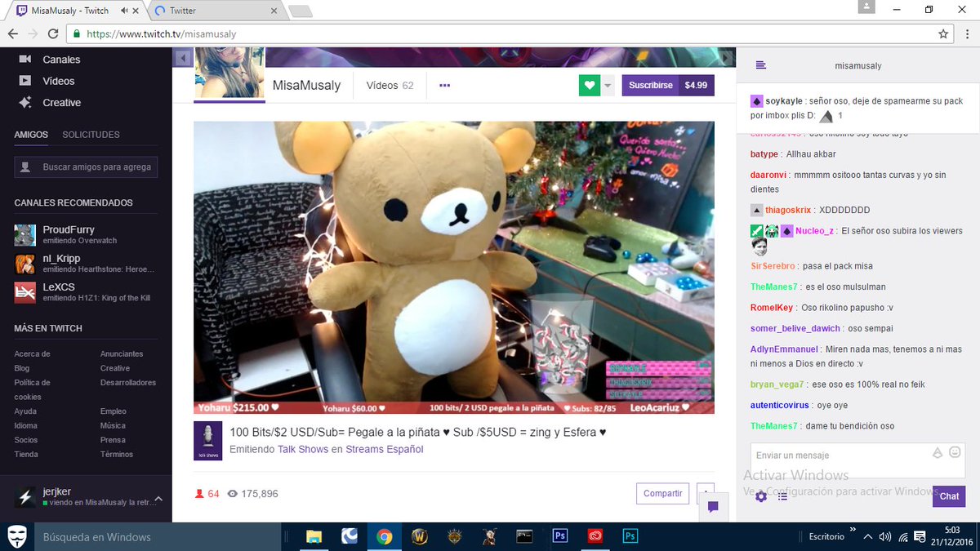The image size is (980, 551).
Task: Open the Bits cheer icon in chat
Action: [938, 452]
